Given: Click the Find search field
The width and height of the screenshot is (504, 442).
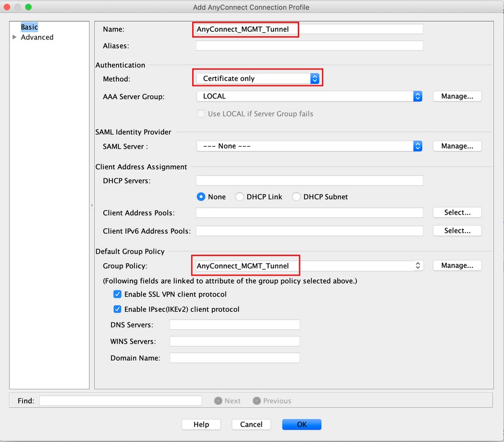Looking at the screenshot, I should pyautogui.click(x=119, y=400).
